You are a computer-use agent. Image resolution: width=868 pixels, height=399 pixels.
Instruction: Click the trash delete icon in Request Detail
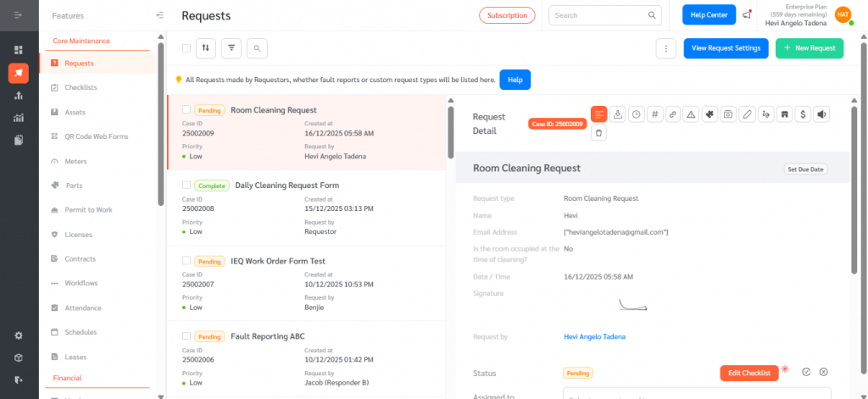point(599,133)
